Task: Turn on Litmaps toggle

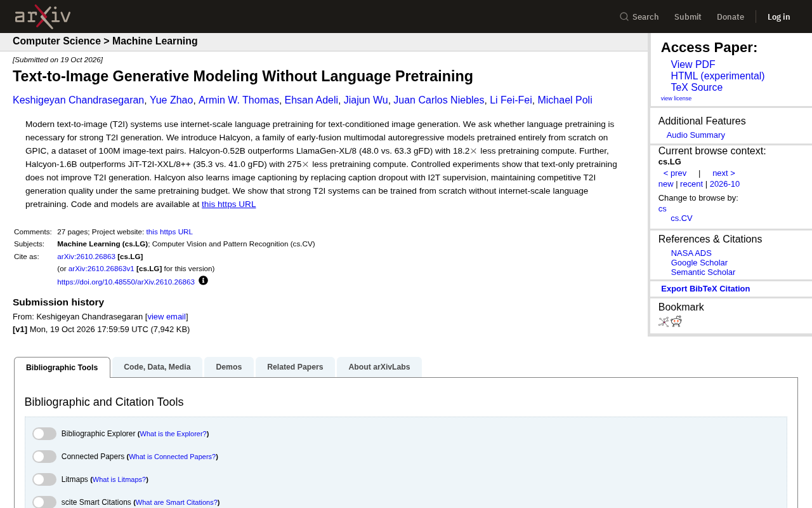Action: coord(44,479)
